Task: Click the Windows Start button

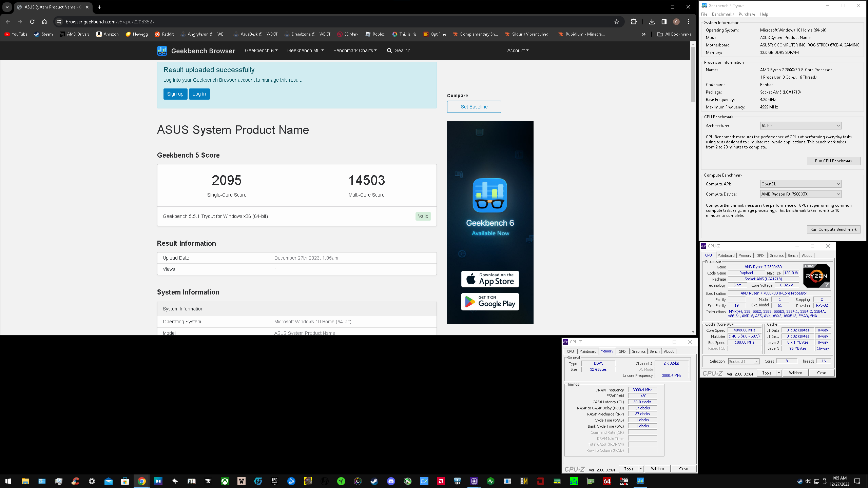Action: click(8, 481)
